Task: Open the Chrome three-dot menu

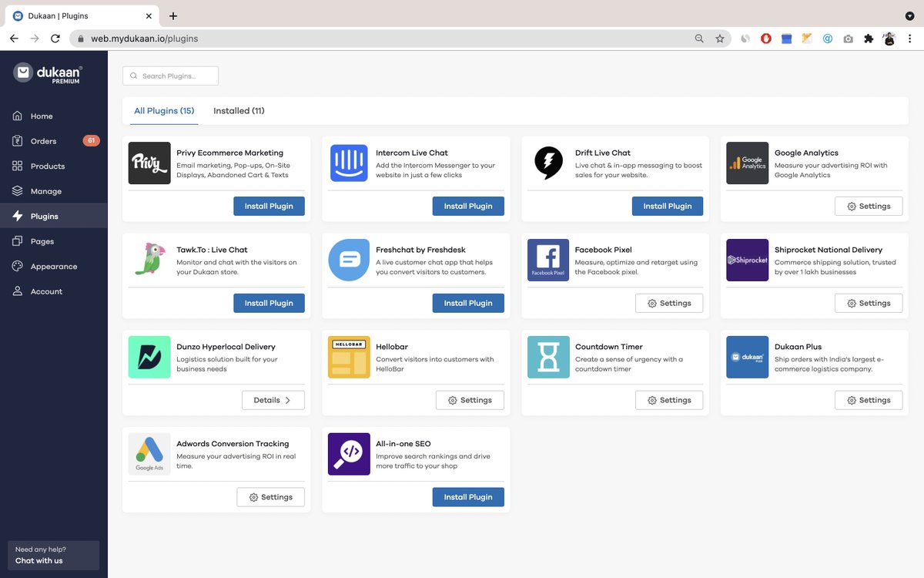Action: [910, 39]
